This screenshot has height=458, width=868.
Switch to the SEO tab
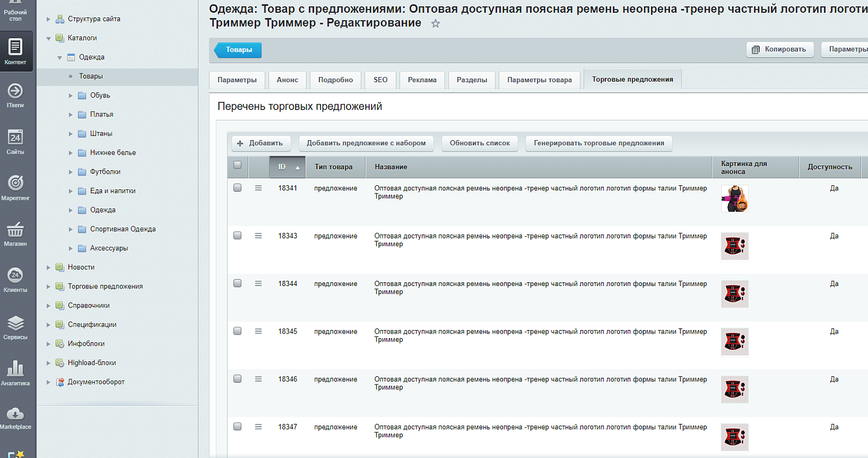[x=380, y=80]
